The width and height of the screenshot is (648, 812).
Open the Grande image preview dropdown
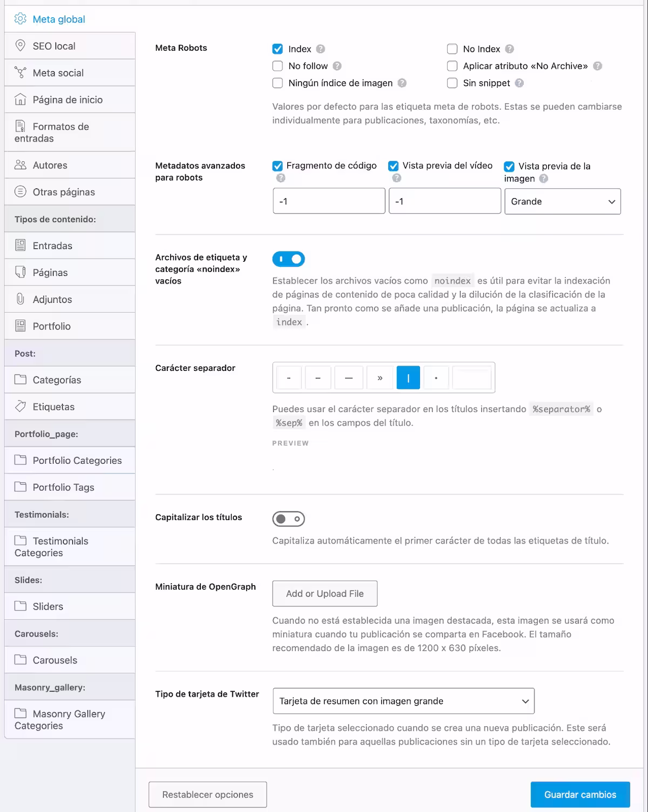point(563,201)
